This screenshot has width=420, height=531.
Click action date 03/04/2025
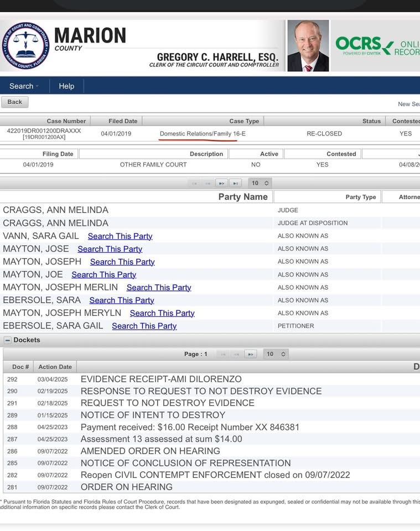point(53,379)
